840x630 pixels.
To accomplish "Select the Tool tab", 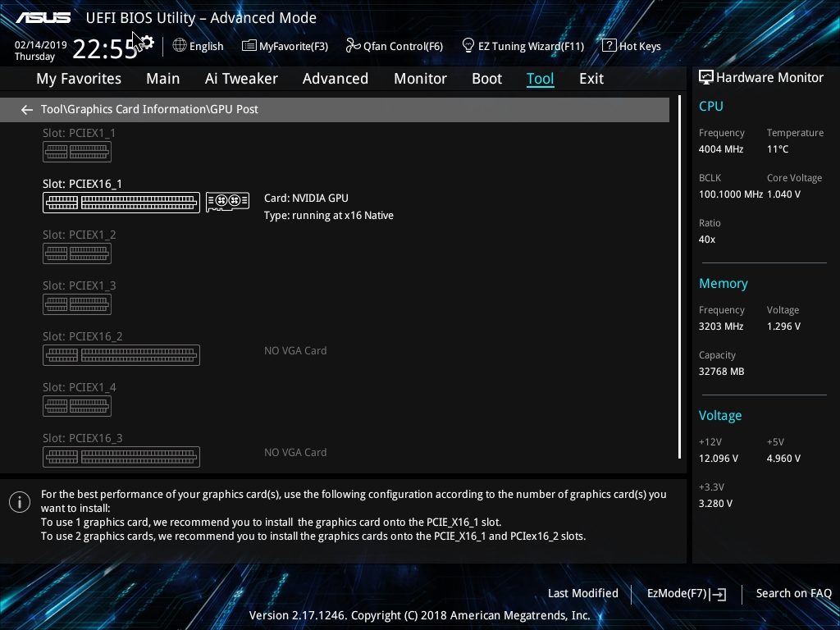I will point(540,79).
